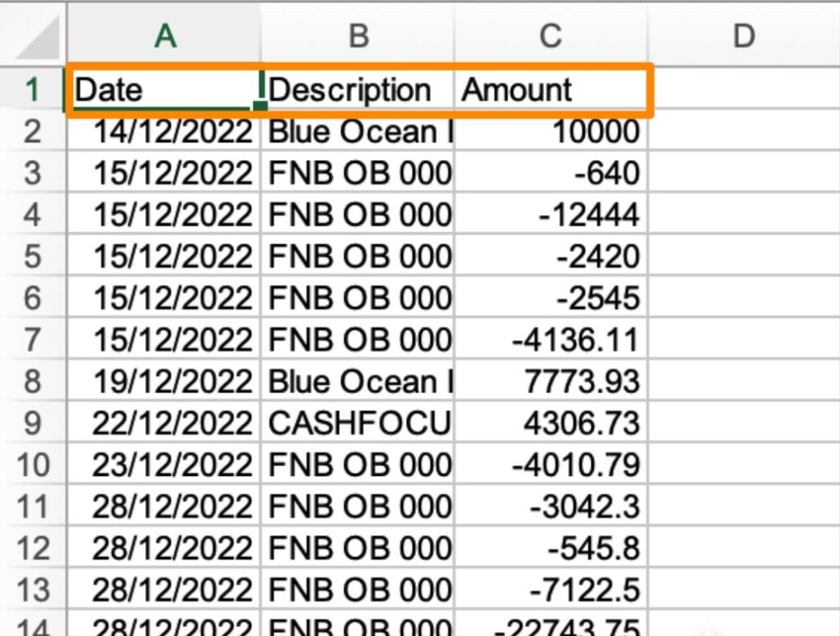Click the Select All corner triangle
This screenshot has height=636, width=840.
point(38,38)
